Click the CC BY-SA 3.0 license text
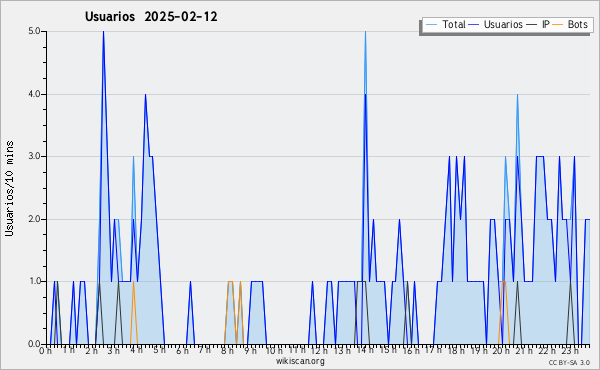600x370 pixels. point(569,362)
